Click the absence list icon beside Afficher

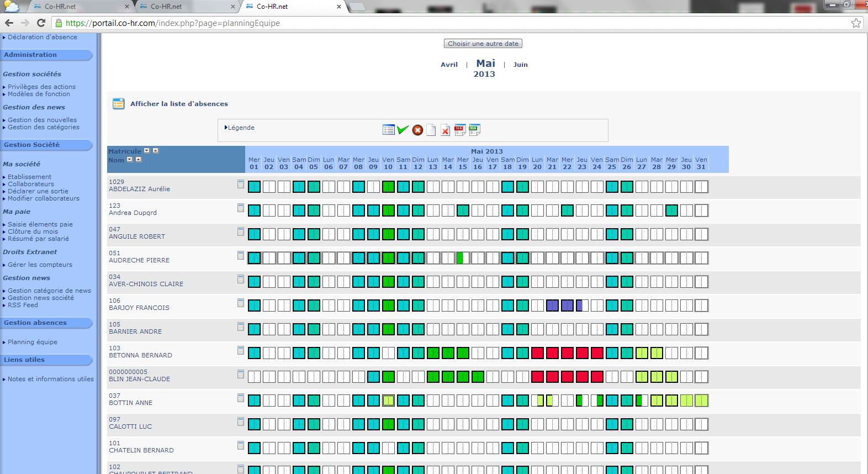pyautogui.click(x=118, y=104)
